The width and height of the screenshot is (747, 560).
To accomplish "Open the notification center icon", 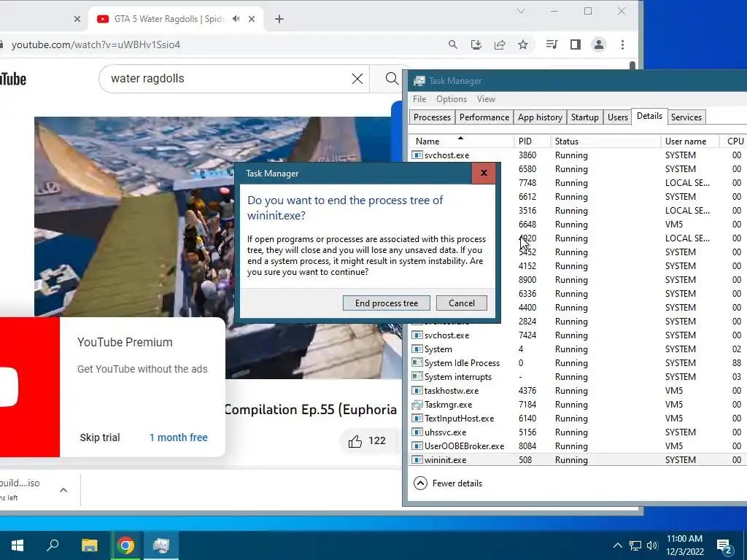I will 726,546.
